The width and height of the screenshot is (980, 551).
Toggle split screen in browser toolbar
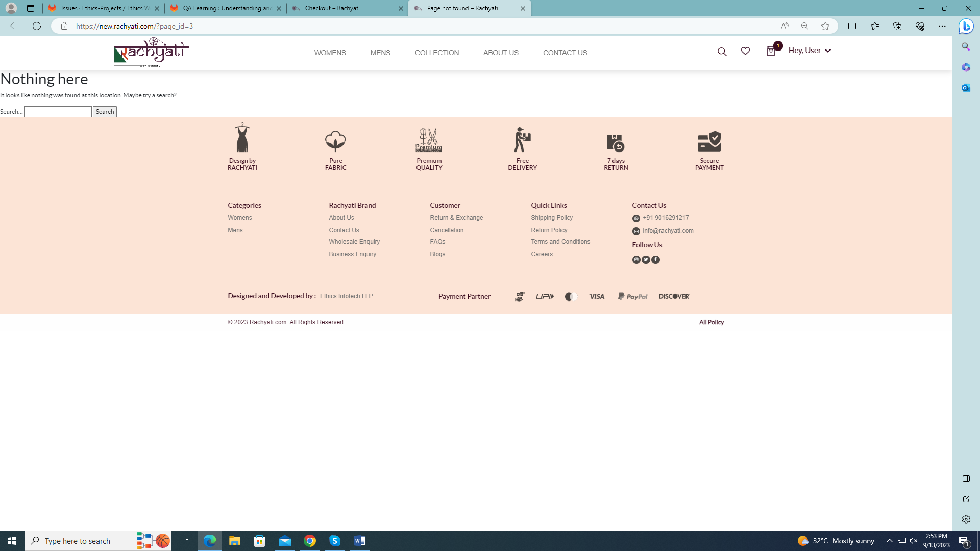coord(852,26)
